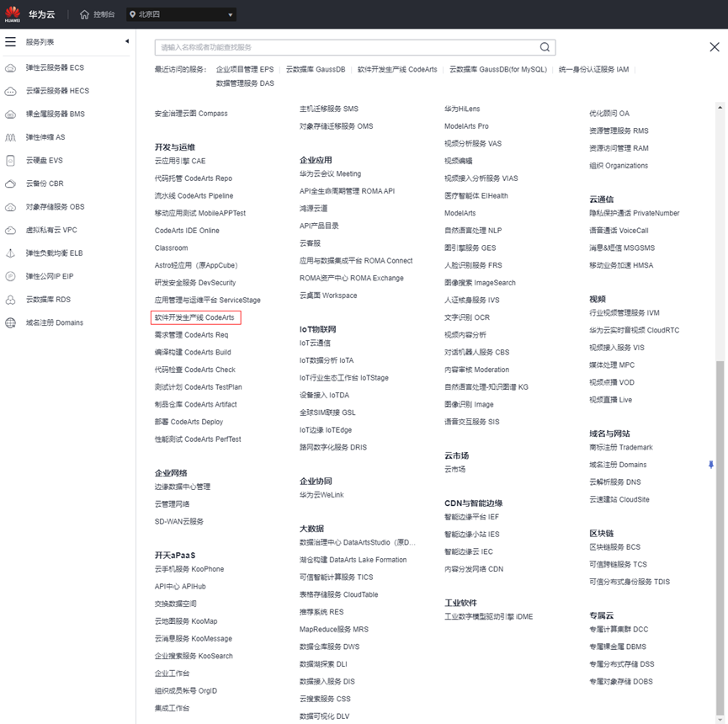The image size is (728, 724).
Task: Open OCR text recognition service
Action: 467,317
